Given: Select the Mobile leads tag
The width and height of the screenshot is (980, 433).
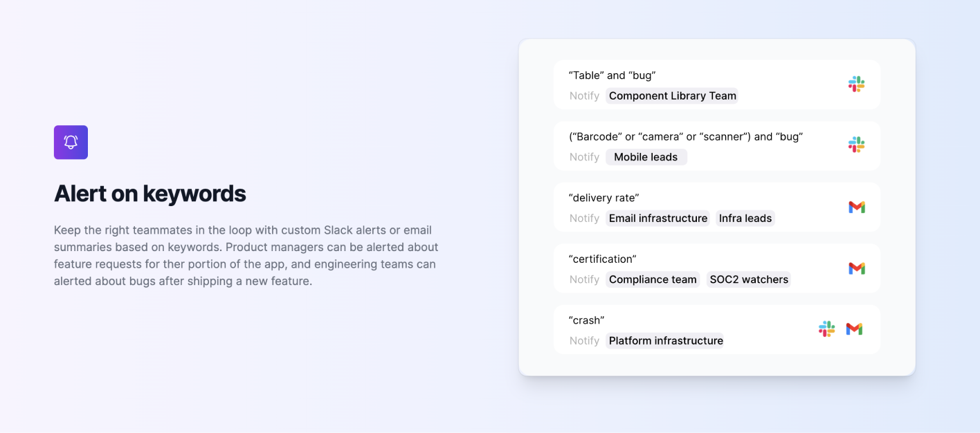Looking at the screenshot, I should point(646,157).
